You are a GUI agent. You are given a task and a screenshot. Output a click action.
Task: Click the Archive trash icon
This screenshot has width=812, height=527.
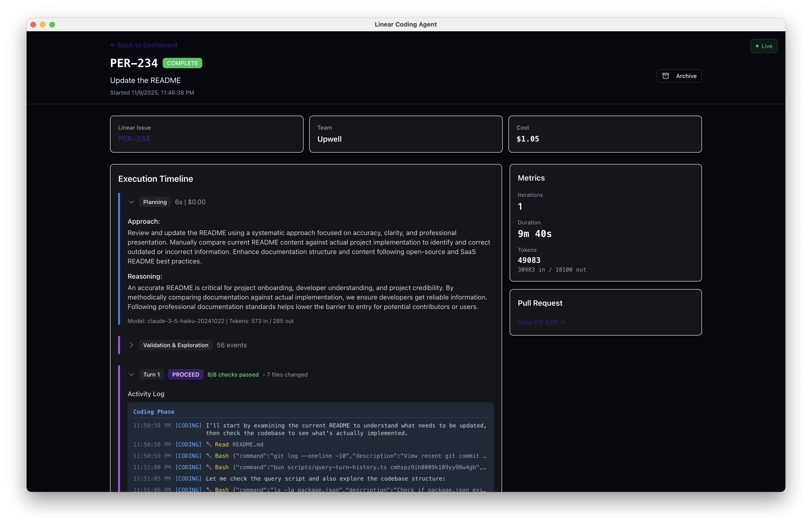666,76
